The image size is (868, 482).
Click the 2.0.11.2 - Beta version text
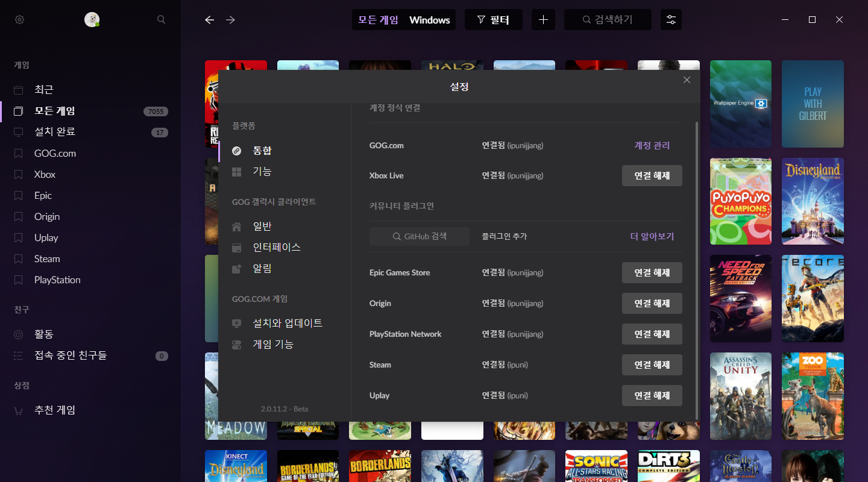(x=285, y=409)
